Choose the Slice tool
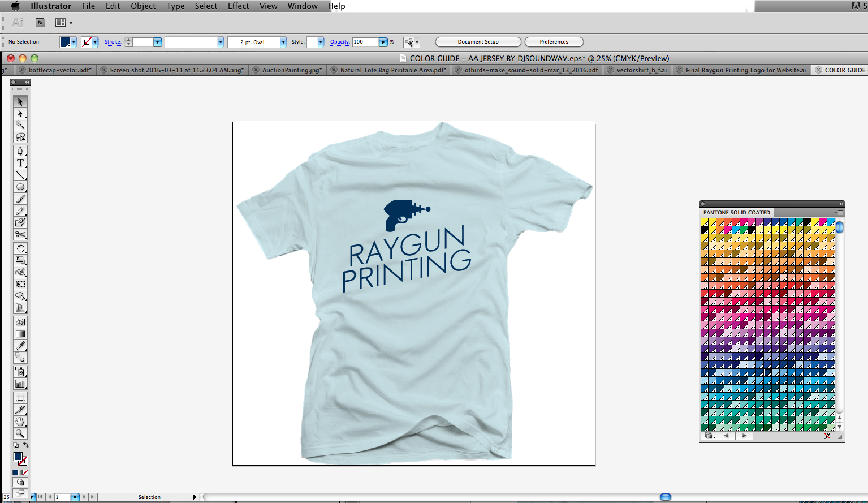Image resolution: width=868 pixels, height=503 pixels. point(20,410)
